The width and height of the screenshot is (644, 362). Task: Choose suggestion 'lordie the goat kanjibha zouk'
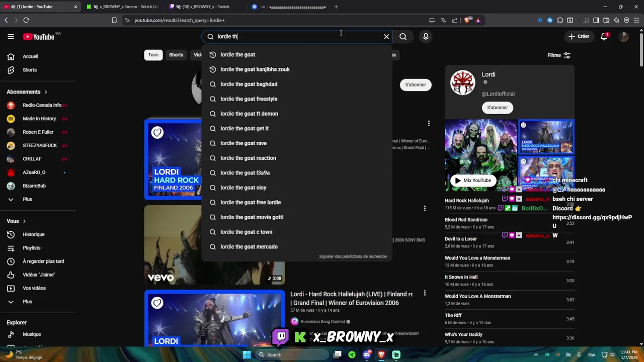296,69
